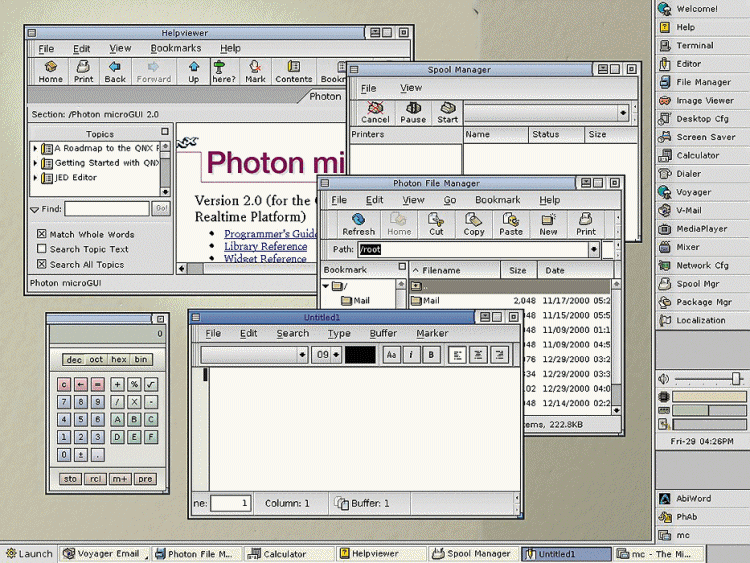Open Marker menu in Untitled1 editor
750x563 pixels.
tap(432, 333)
